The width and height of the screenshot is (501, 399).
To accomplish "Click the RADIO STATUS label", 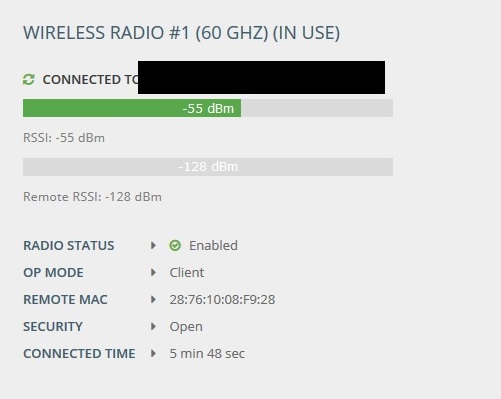I will point(69,246).
